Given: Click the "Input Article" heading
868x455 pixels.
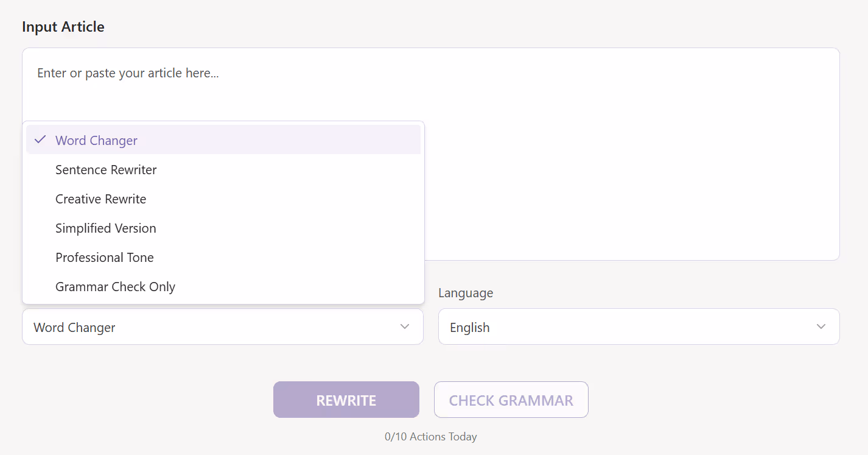Looking at the screenshot, I should pos(63,26).
